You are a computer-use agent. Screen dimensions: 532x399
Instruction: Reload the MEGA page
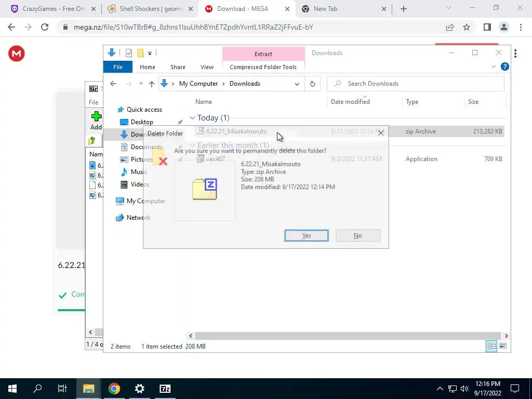[45, 27]
